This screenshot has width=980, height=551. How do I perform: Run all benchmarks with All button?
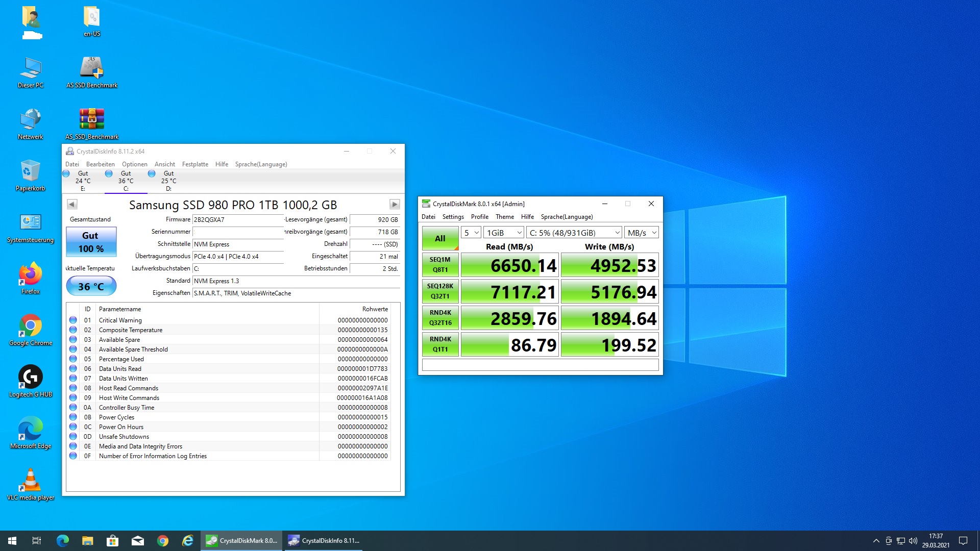pyautogui.click(x=440, y=238)
